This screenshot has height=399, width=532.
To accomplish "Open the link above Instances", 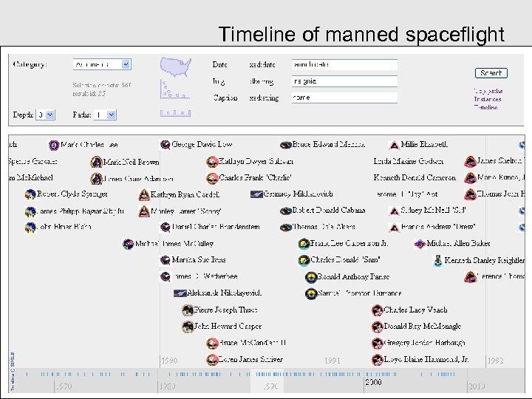I will coord(488,91).
